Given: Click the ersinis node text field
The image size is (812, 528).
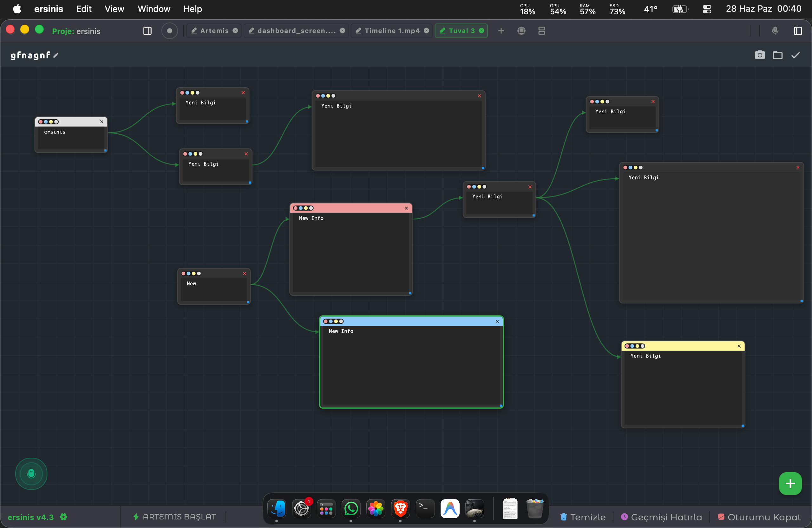Looking at the screenshot, I should click(x=71, y=138).
